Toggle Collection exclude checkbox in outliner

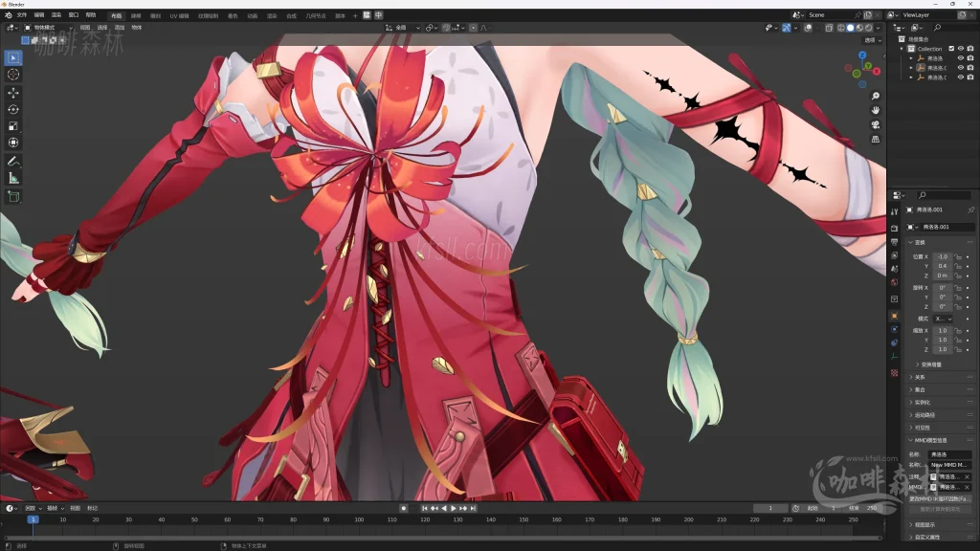tap(951, 49)
